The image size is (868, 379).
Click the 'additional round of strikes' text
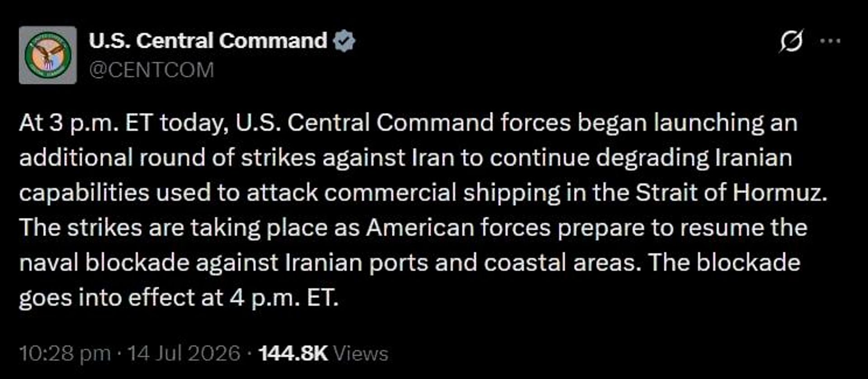click(x=167, y=158)
